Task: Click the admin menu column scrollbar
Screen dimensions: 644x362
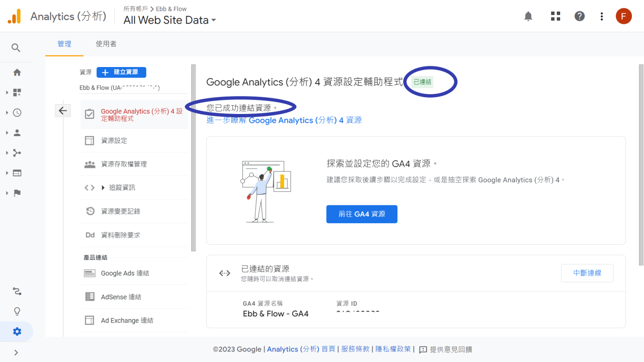Action: [x=193, y=158]
